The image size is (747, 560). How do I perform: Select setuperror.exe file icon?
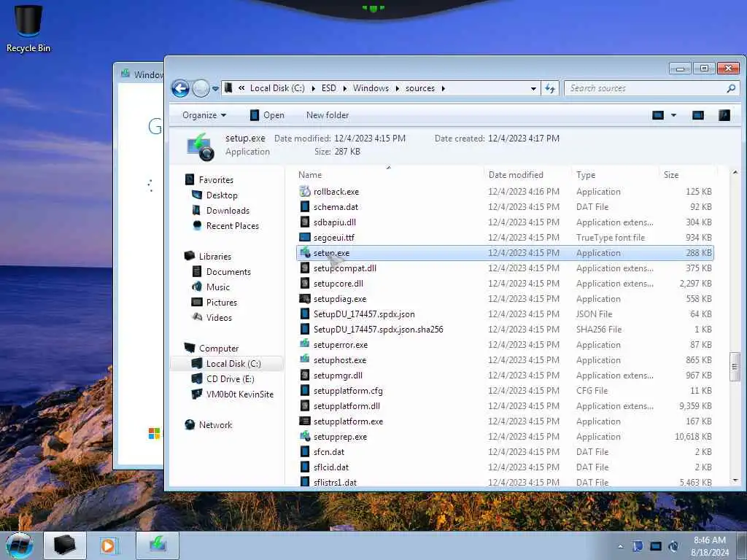pos(305,344)
